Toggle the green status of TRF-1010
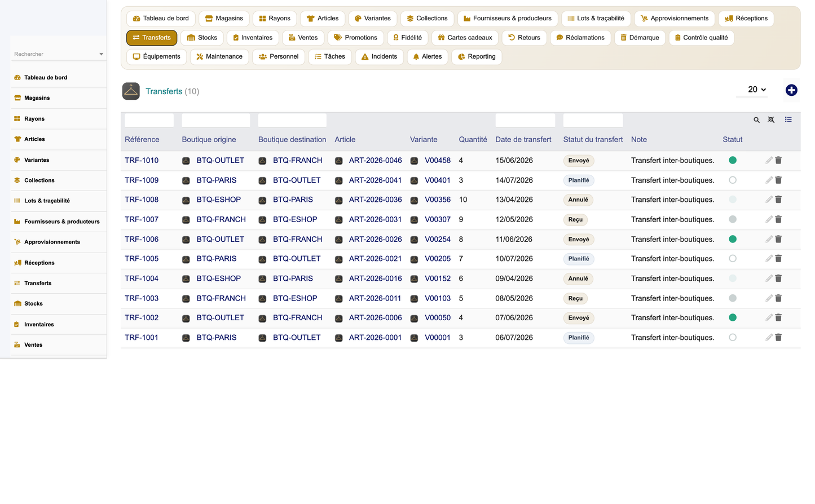Image resolution: width=815 pixels, height=504 pixels. [x=733, y=161]
